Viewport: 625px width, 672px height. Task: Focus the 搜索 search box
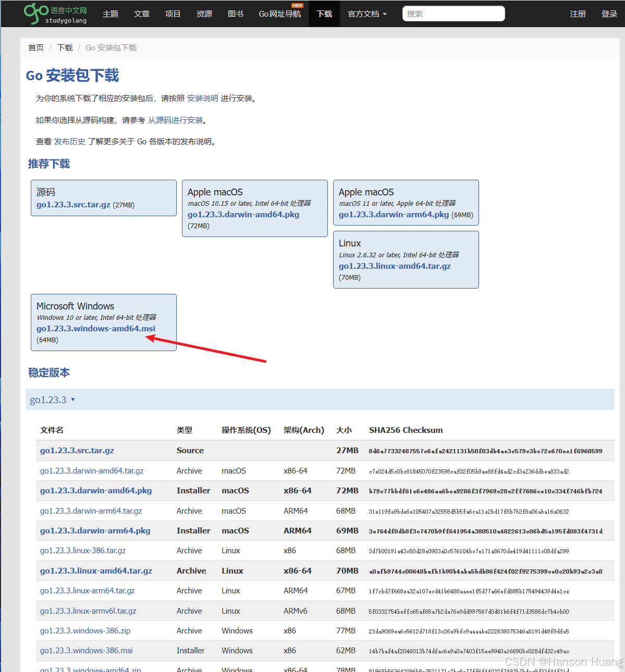(x=454, y=14)
